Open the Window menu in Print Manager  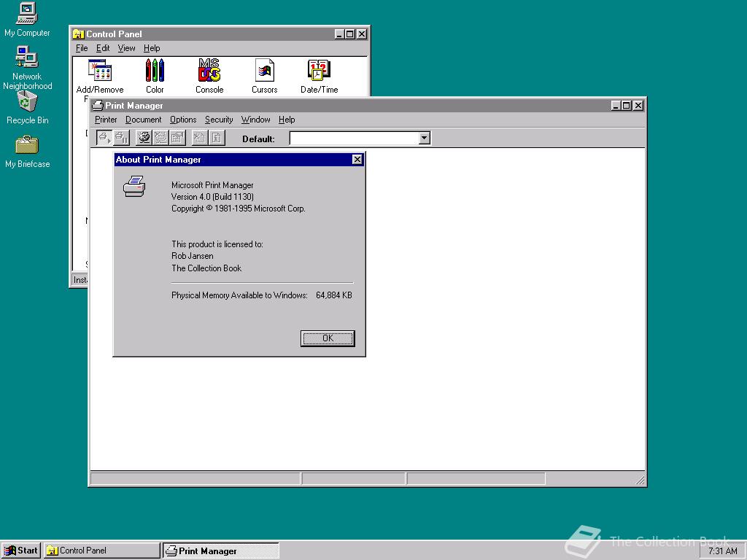point(255,120)
